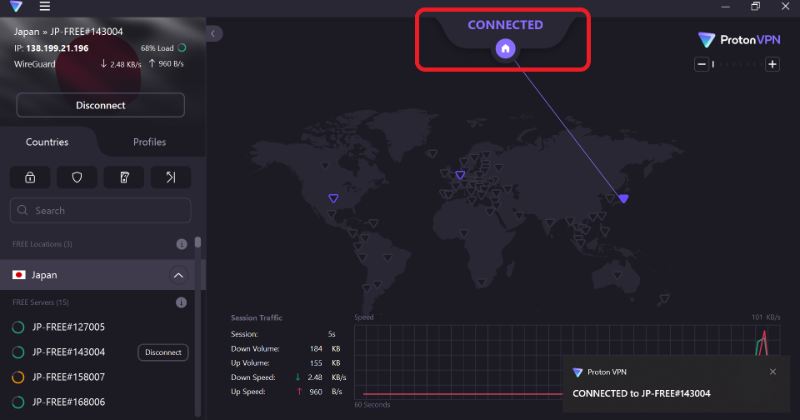Select the JP-FREE#127005 server
The height and width of the screenshot is (420, 800).
68,327
